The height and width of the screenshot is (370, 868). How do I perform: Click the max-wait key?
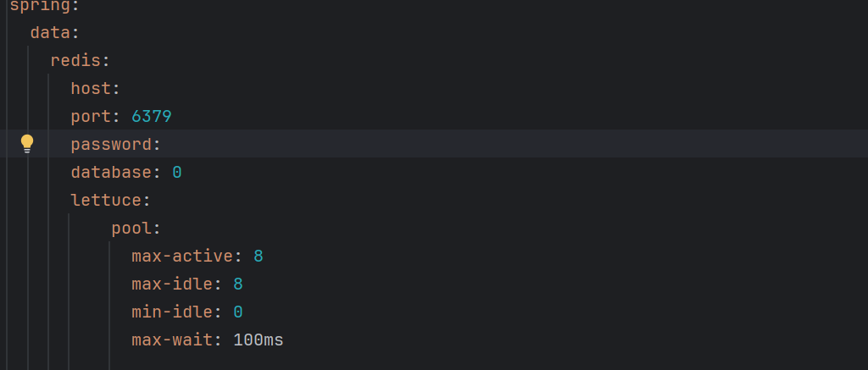click(172, 340)
